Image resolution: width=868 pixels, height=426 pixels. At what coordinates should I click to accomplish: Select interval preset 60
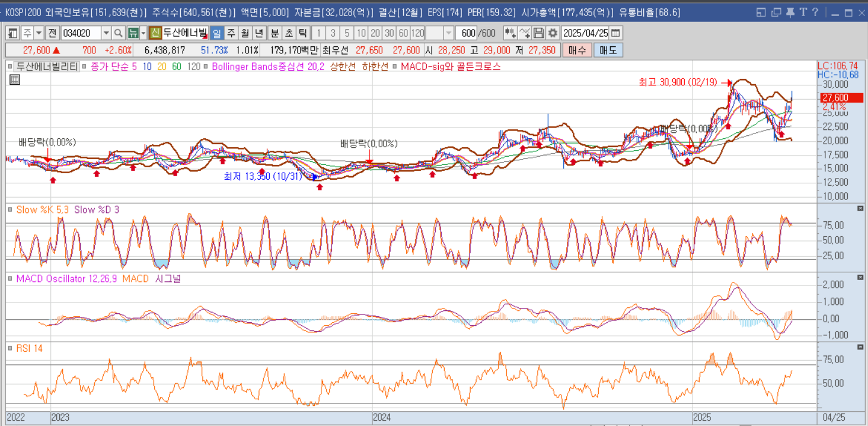[403, 33]
